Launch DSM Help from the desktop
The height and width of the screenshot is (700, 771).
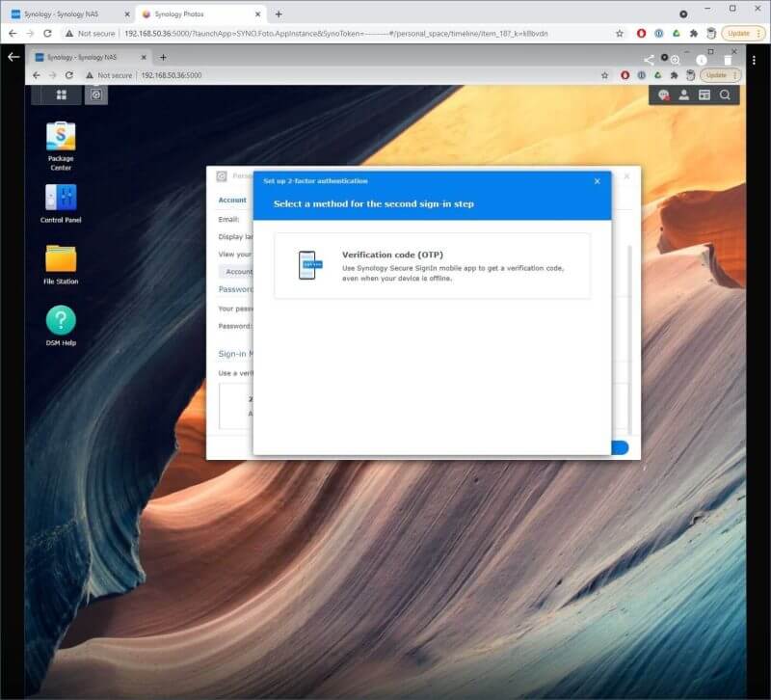59,320
